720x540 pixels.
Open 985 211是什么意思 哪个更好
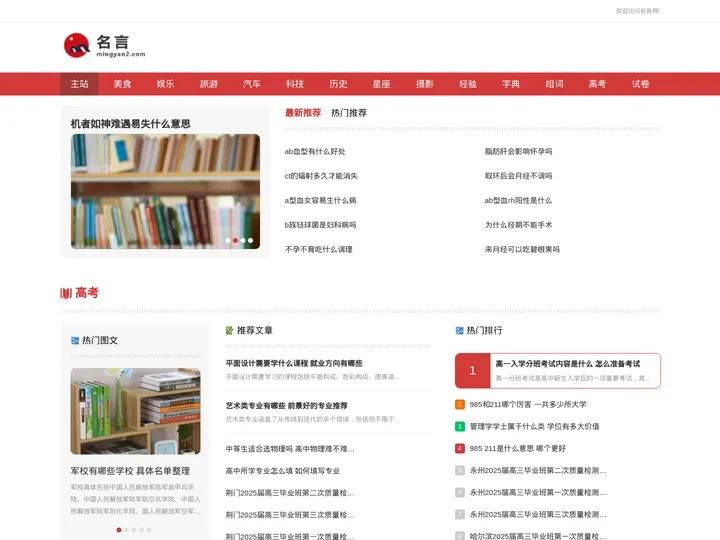(518, 449)
